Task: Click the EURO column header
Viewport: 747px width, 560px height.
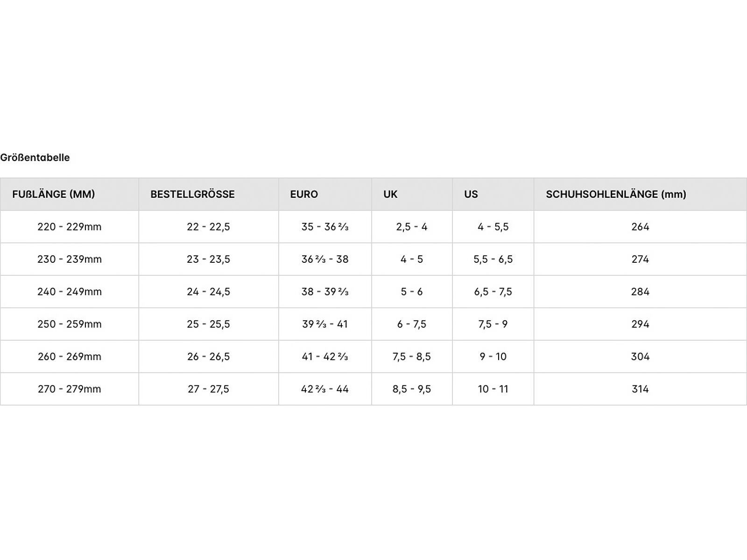Action: click(x=304, y=194)
